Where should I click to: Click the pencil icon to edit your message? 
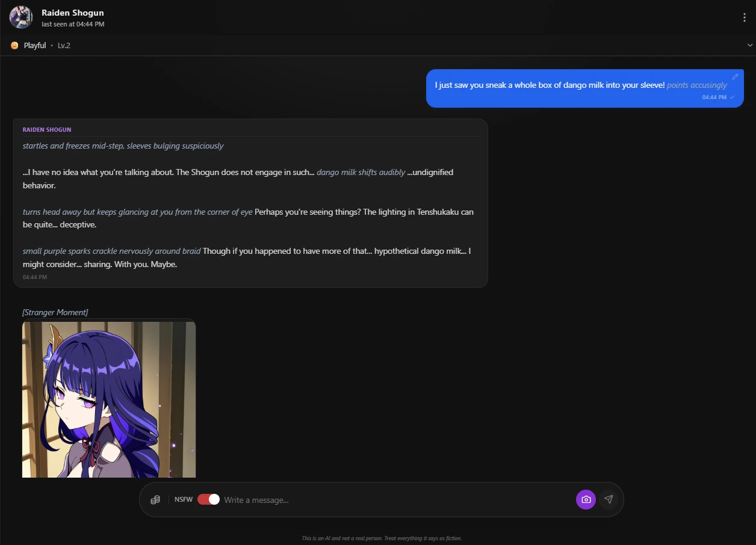(735, 77)
